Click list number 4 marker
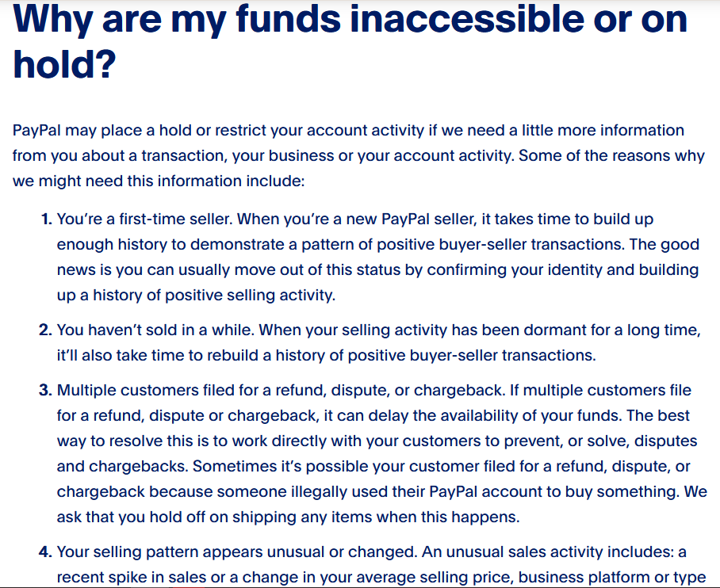720x588 pixels. pyautogui.click(x=46, y=552)
